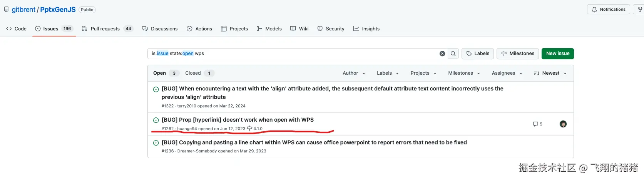Viewport: 644px width, 179px height.
Task: Click the issue search input field
Action: (293, 54)
